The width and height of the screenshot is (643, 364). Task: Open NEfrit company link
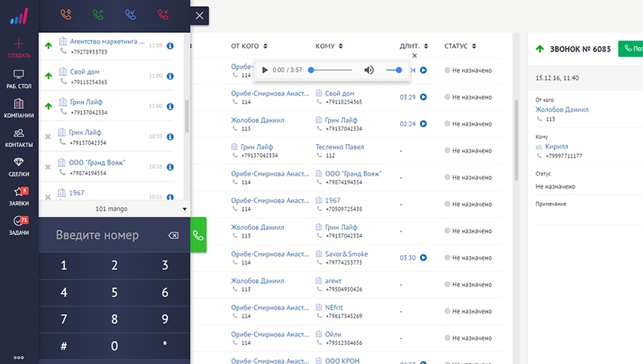pyautogui.click(x=333, y=307)
